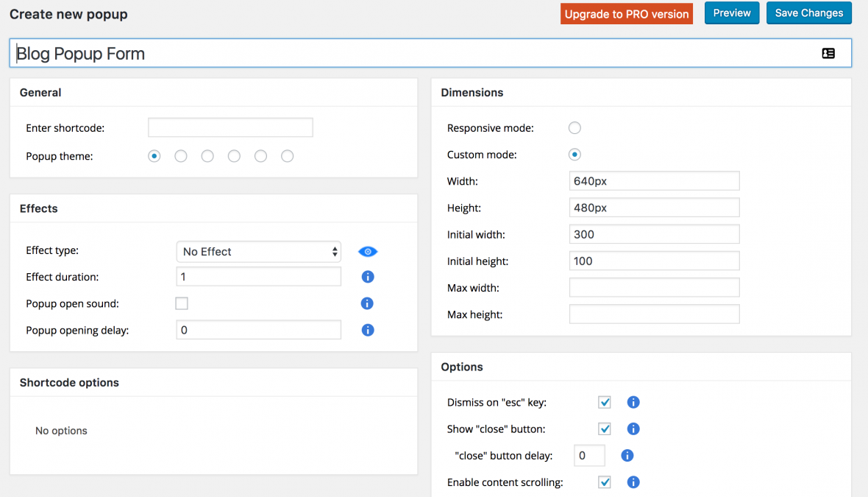Click the Enter shortcode text field
Image resolution: width=868 pixels, height=497 pixels.
point(230,127)
